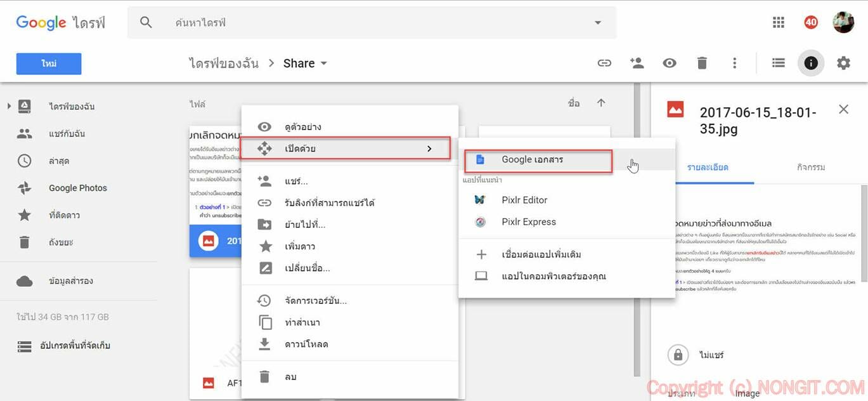The image size is (868, 401).
Task: Open ถังขยะ in sidebar
Action: (62, 242)
